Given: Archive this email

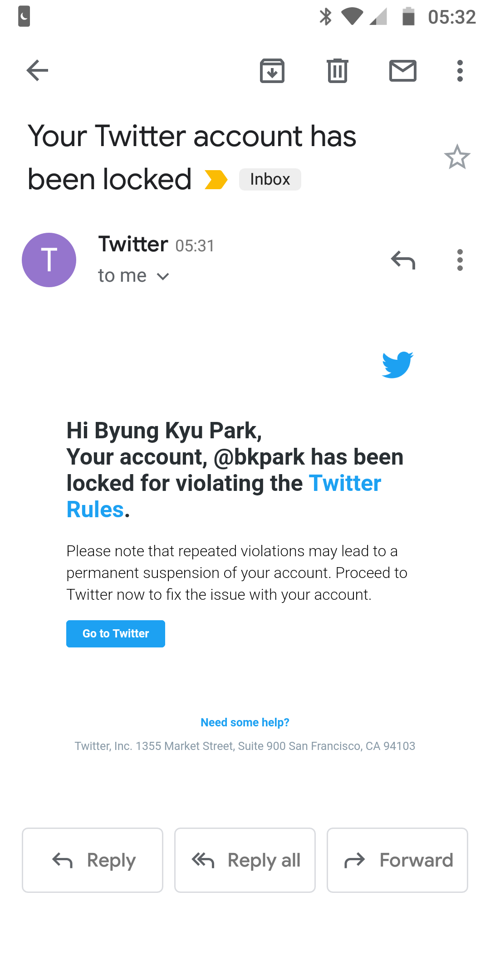Looking at the screenshot, I should (x=272, y=71).
